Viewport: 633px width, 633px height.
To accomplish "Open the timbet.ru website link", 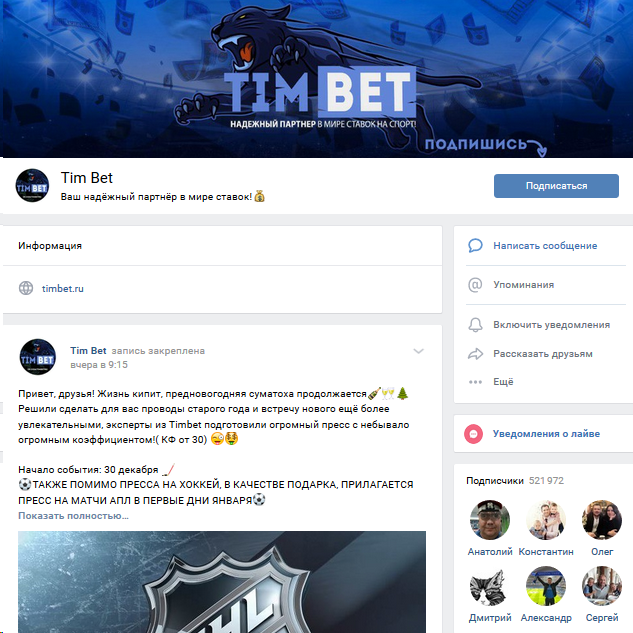I will 63,288.
